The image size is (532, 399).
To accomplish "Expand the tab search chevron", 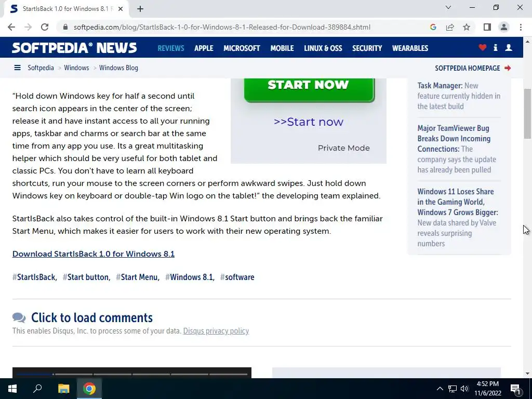I will pos(448,7).
